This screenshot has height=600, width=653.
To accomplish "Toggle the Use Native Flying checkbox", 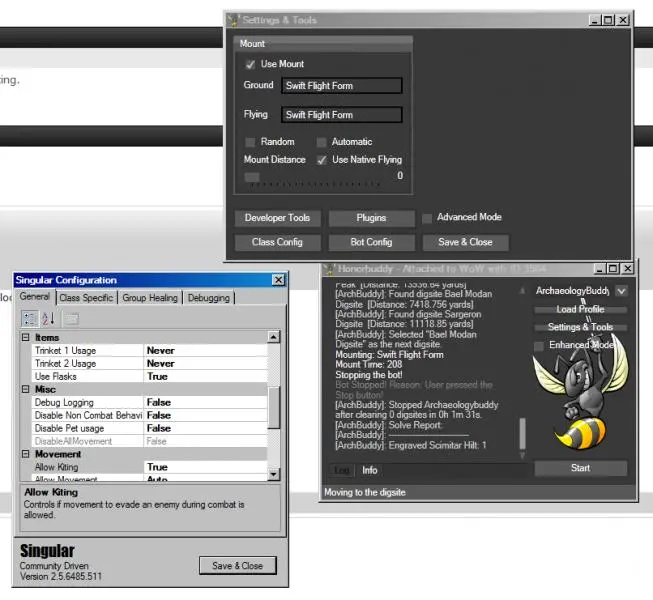I will click(x=321, y=160).
